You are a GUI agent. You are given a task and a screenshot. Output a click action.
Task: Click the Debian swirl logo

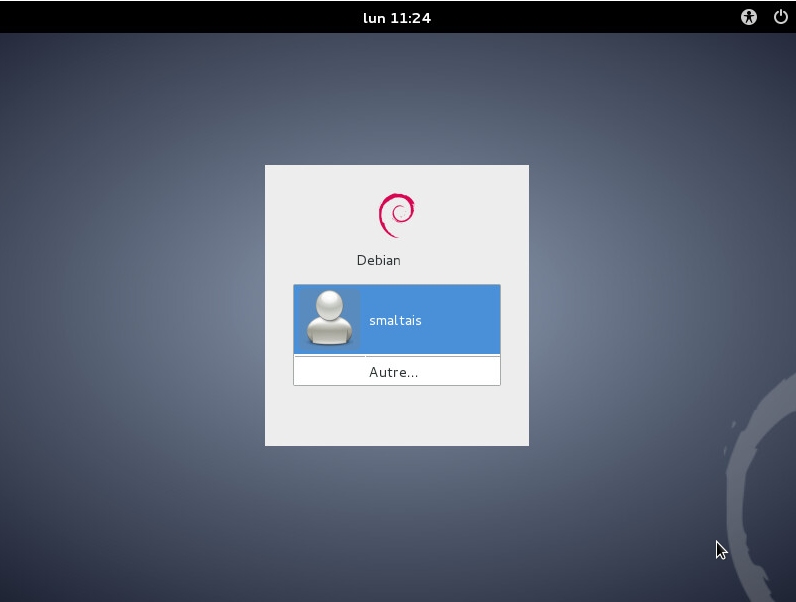point(396,215)
